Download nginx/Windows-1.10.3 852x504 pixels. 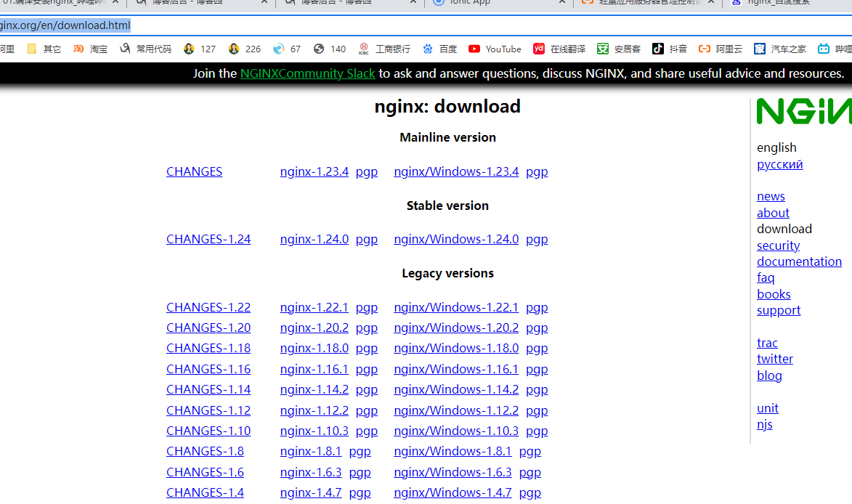point(456,431)
